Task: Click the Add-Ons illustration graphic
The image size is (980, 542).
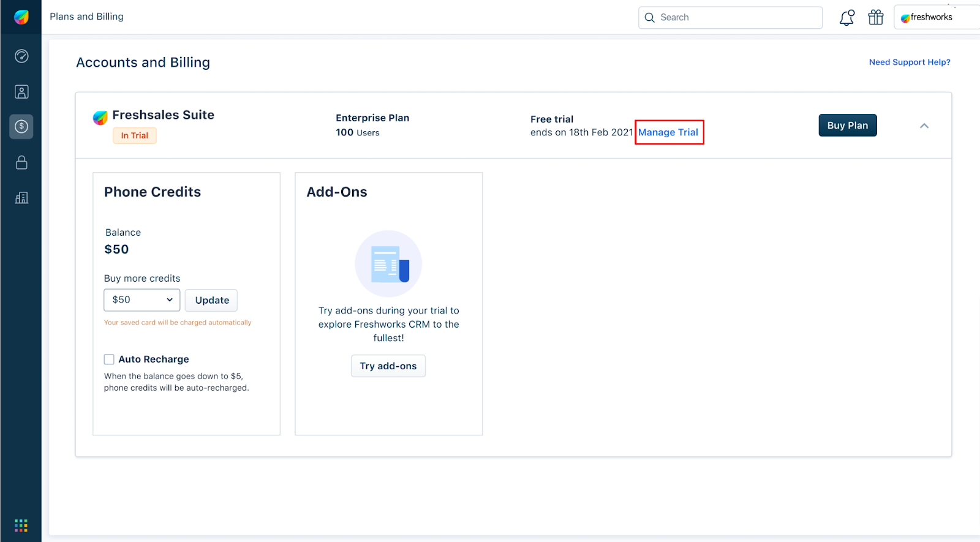Action: (x=388, y=264)
